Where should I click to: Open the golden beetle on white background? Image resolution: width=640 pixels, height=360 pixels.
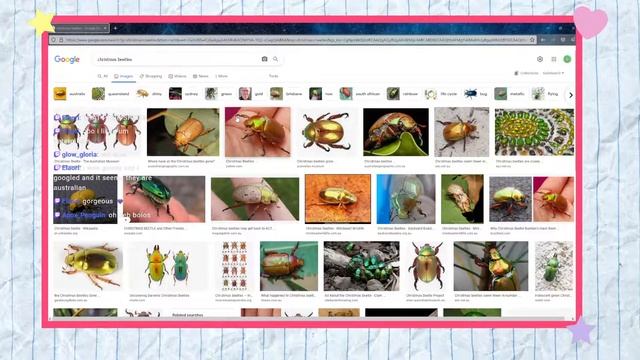click(x=326, y=132)
